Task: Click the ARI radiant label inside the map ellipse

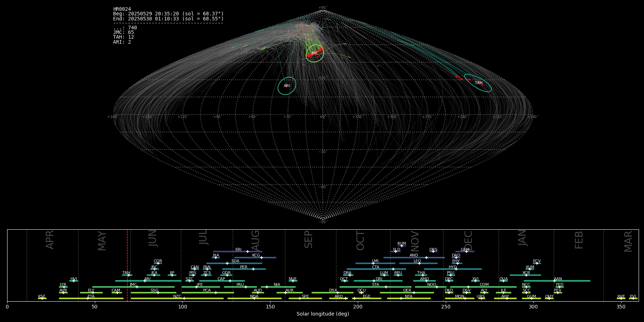Action: [x=287, y=86]
